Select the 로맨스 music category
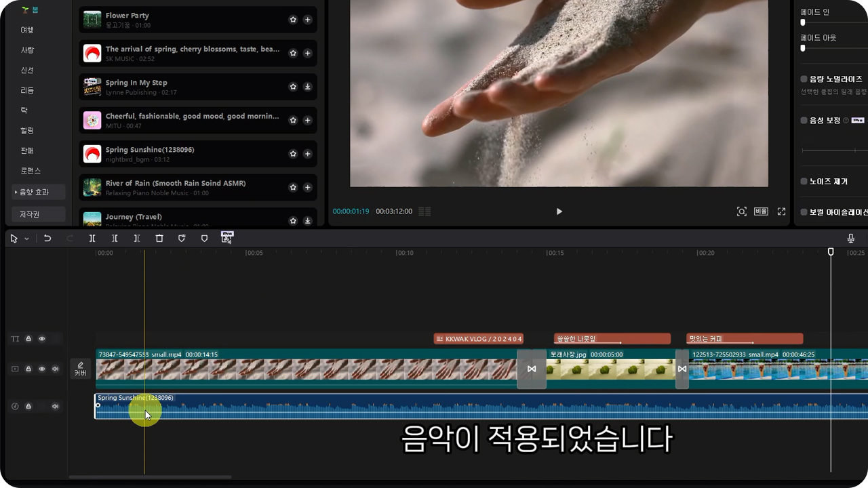The image size is (868, 488). click(x=30, y=171)
